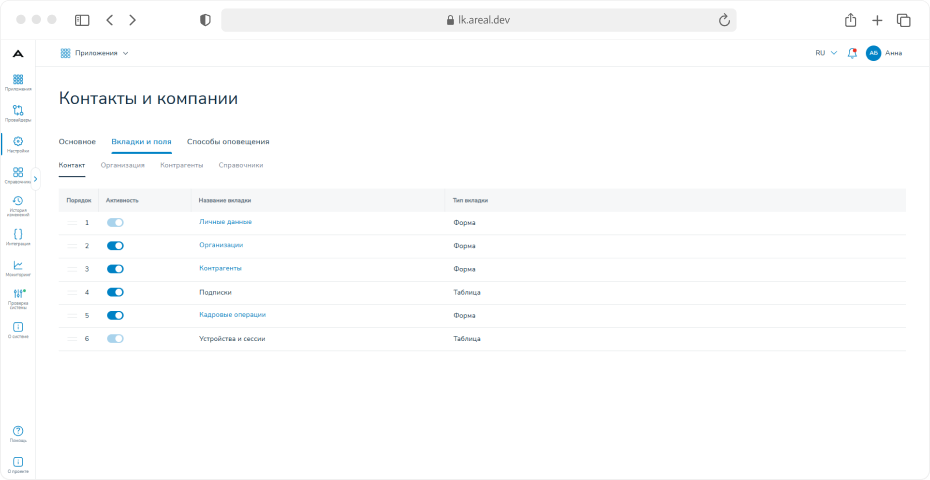The image size is (930, 480).
Task: Open Справочники in the sidebar
Action: (18, 176)
